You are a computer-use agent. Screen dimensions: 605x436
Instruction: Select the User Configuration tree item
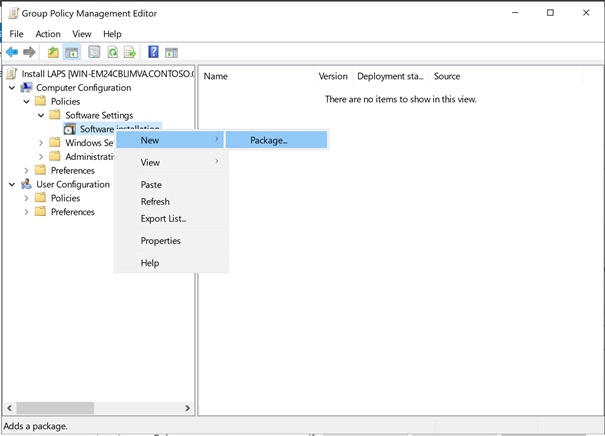click(x=73, y=184)
